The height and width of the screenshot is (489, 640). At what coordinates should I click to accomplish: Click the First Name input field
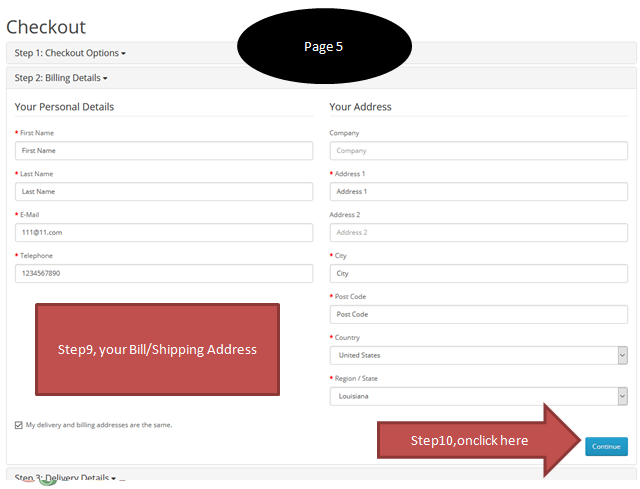click(163, 150)
